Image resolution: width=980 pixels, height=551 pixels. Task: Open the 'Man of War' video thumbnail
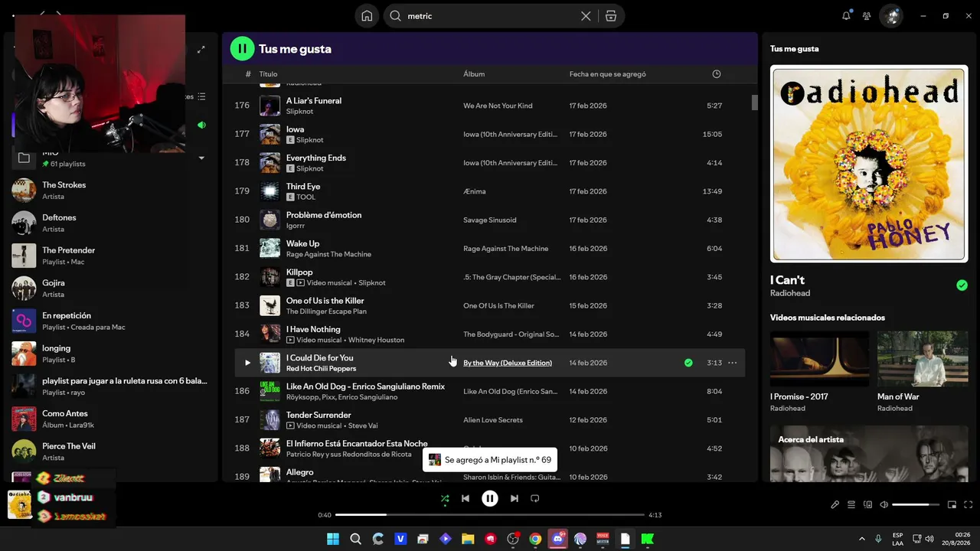coord(923,359)
